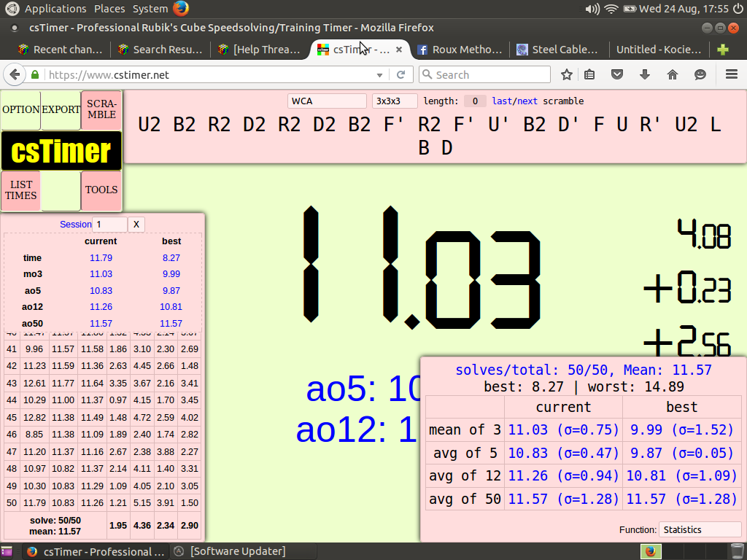Close the csTimer tab with its X
Viewport: 747px width, 560px height.
pos(399,50)
